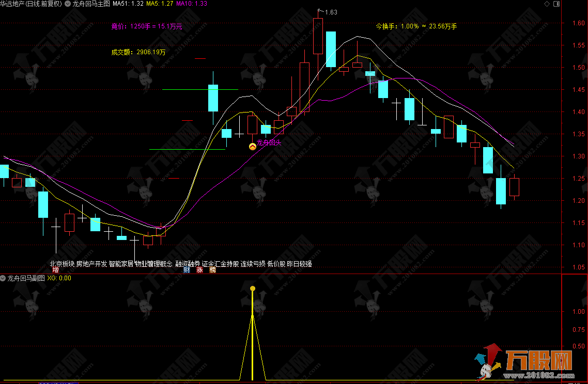Click the 1.30 price axis label
Screen dimensions: 588x384
click(578, 156)
